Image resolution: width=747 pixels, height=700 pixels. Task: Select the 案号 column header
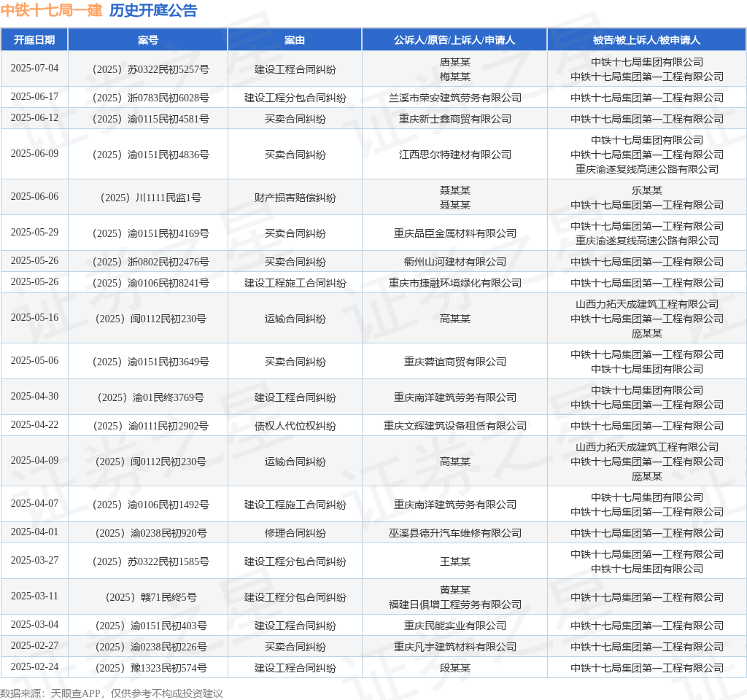pos(148,40)
